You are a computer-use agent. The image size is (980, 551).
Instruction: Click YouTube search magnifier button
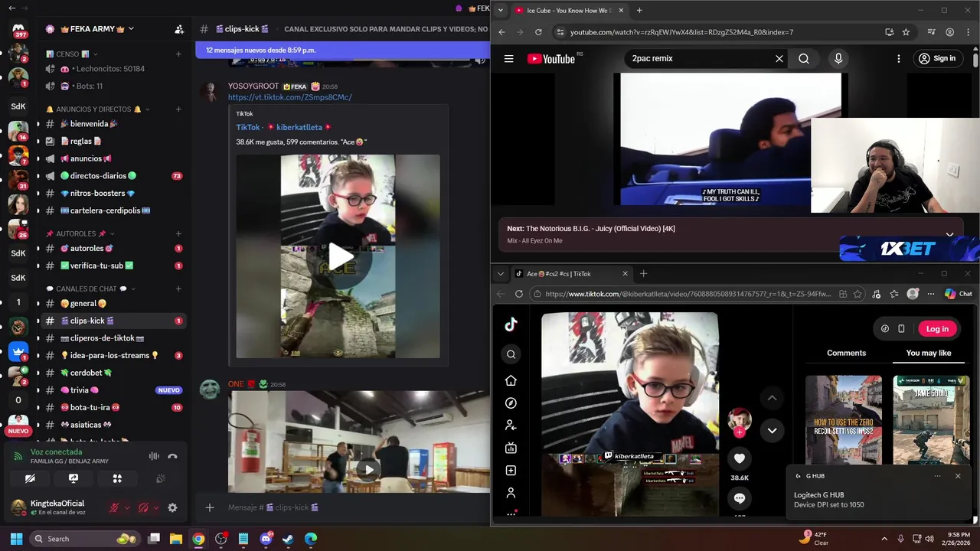pyautogui.click(x=804, y=58)
